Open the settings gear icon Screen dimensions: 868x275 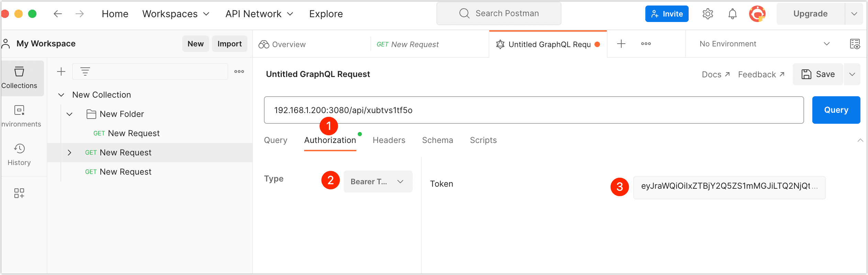pyautogui.click(x=708, y=14)
